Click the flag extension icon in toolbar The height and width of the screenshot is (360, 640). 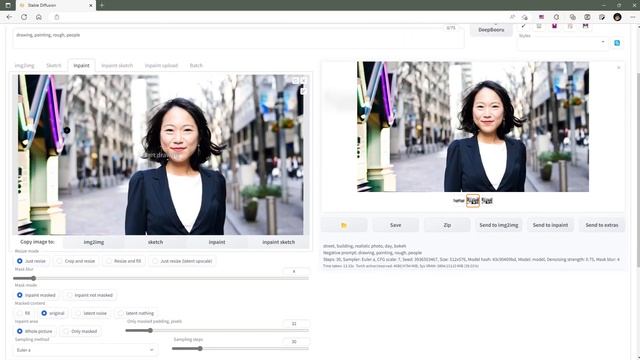[541, 17]
